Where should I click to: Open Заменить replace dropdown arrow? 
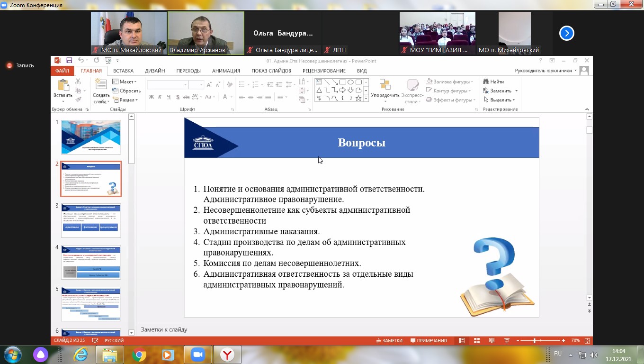tap(516, 91)
